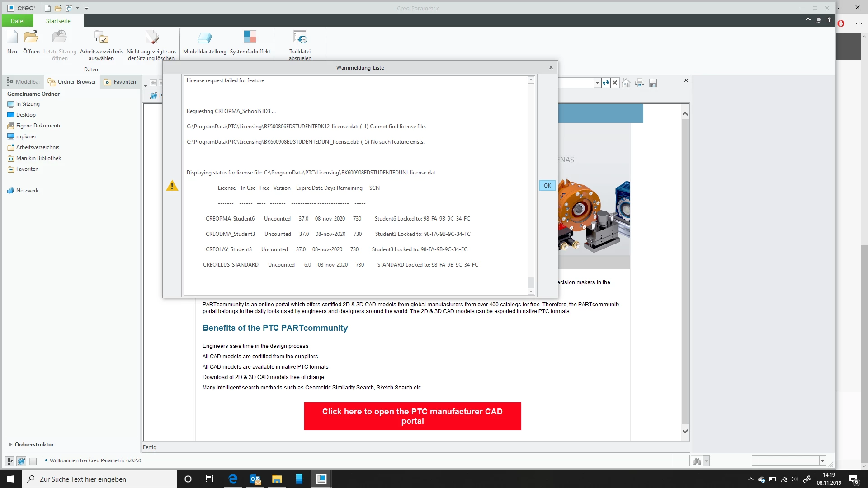This screenshot has width=868, height=488.
Task: Select Manikin Bibliothek folder
Action: (38, 158)
